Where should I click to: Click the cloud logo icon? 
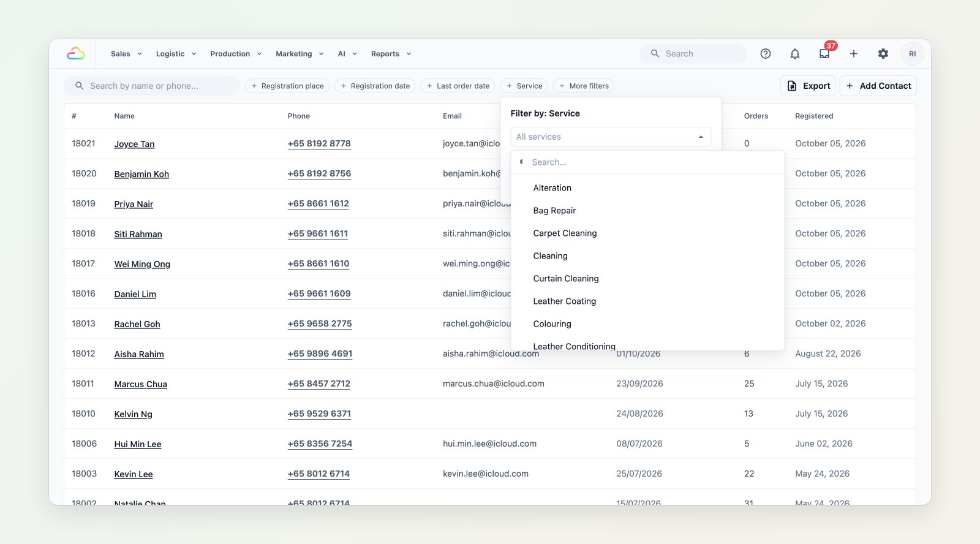[x=76, y=54]
